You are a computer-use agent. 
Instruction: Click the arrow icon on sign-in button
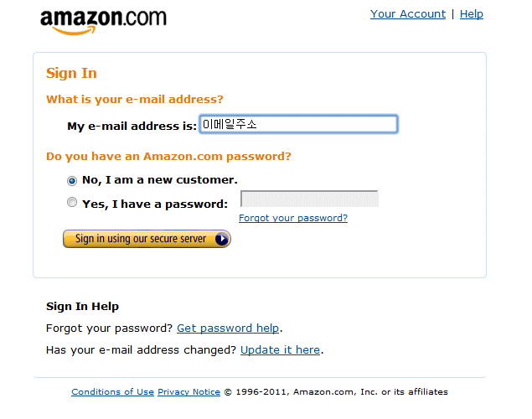(x=222, y=239)
